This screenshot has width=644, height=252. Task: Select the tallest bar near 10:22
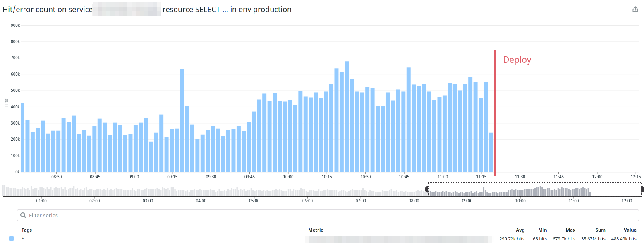[x=347, y=117]
